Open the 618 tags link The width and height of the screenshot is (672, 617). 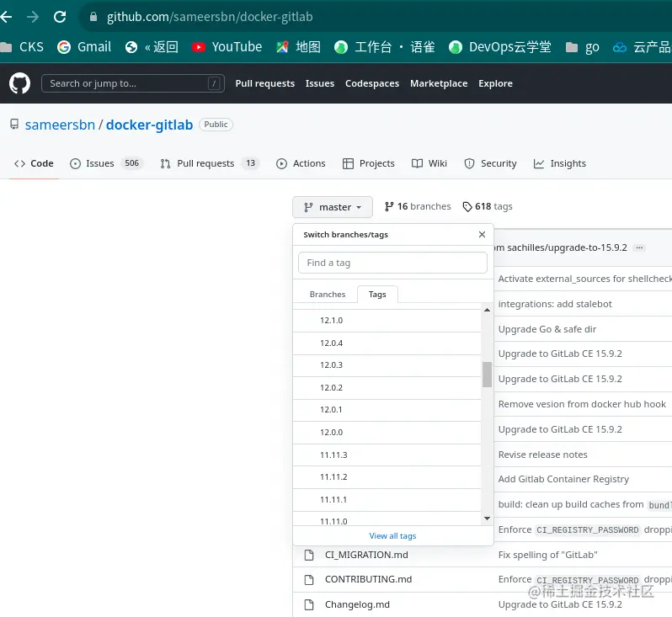[x=488, y=206]
